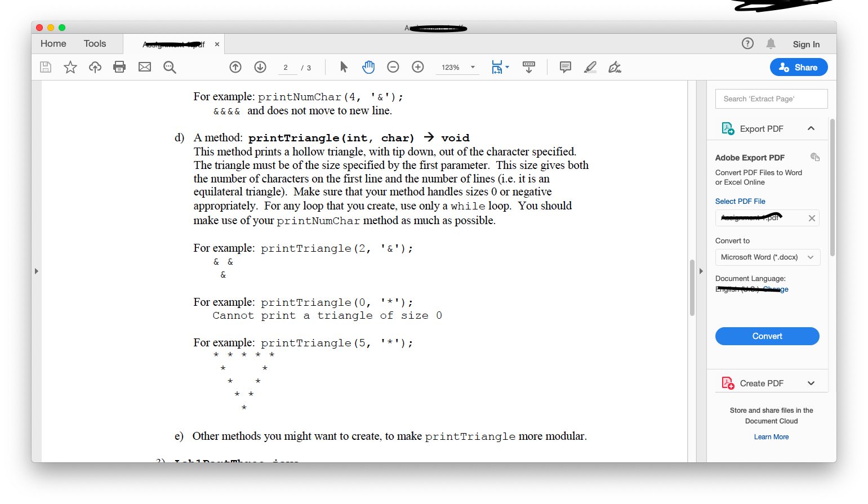Open the Fill and Sign tool
Viewport: 868px width, 504px height.
(x=615, y=67)
